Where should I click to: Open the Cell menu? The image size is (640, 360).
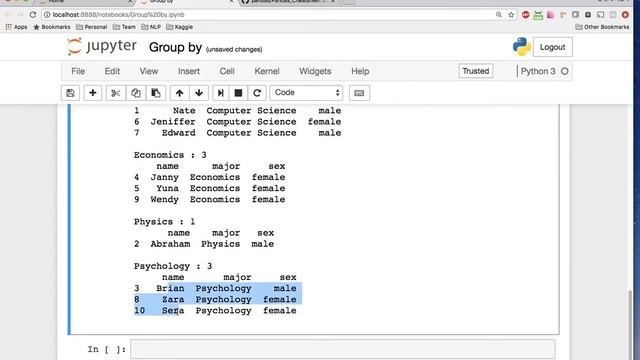[227, 71]
